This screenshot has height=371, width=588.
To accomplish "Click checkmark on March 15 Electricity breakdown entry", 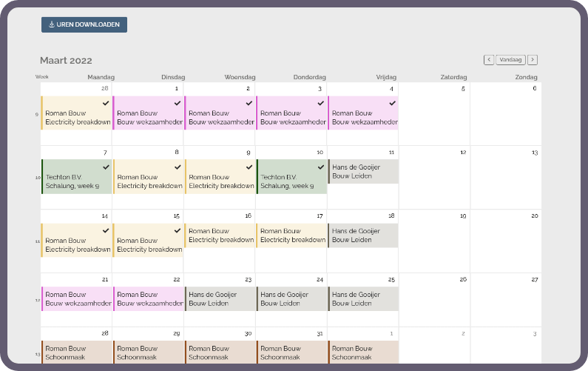I will 178,230.
